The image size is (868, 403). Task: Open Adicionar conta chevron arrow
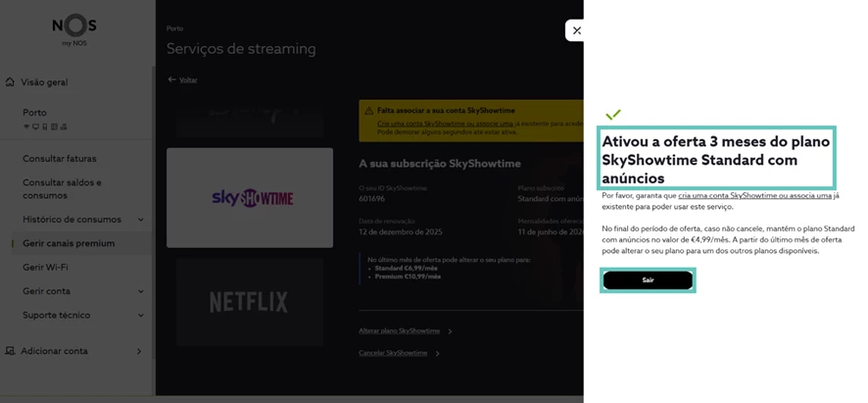coord(138,351)
